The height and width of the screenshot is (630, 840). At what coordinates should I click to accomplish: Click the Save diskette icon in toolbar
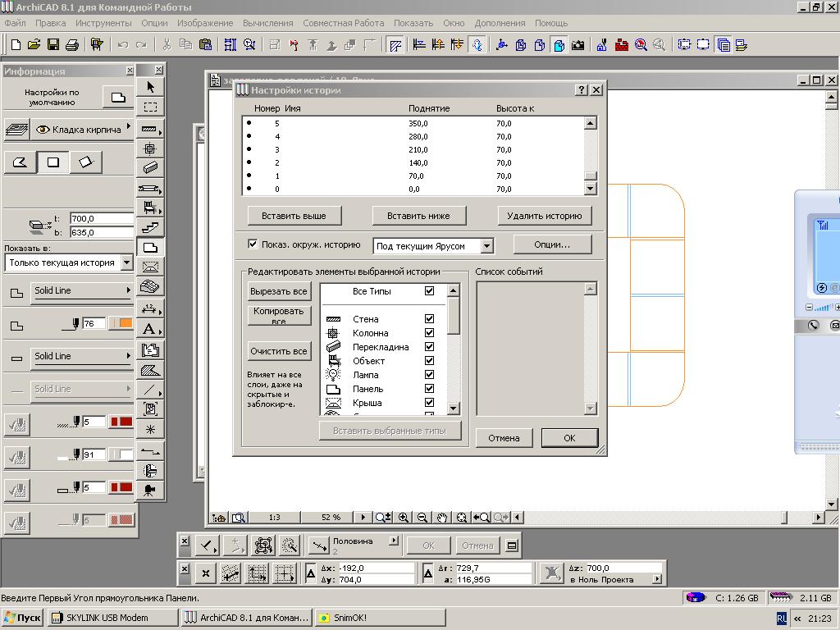[x=53, y=44]
